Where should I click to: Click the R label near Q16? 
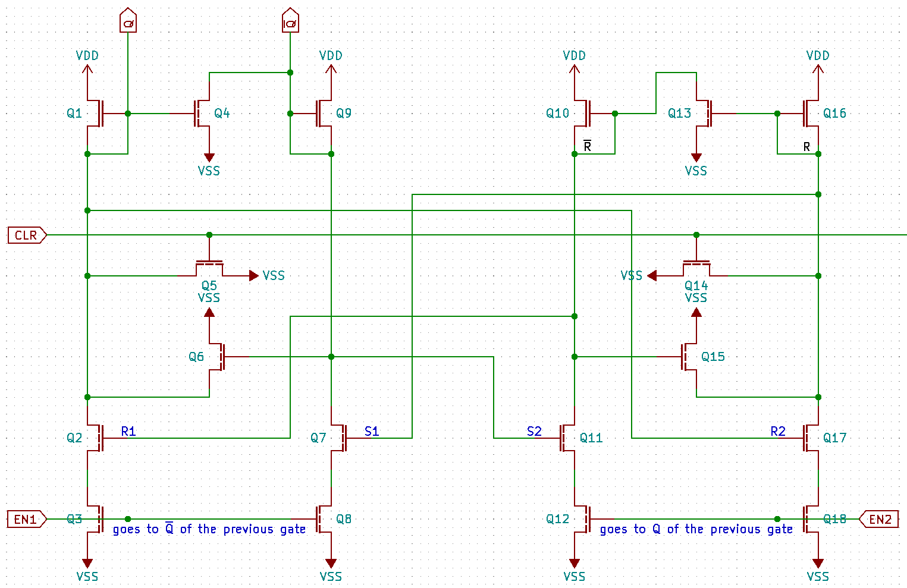pos(806,147)
